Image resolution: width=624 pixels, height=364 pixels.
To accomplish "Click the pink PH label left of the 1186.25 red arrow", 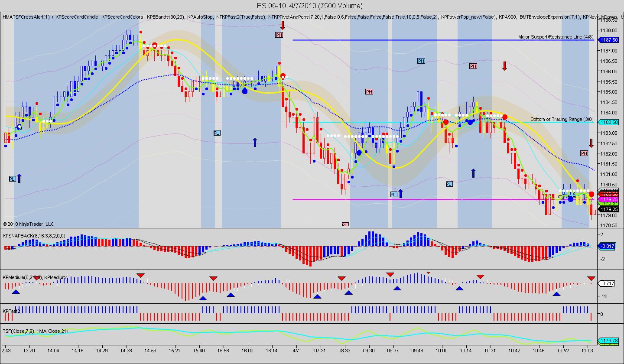I will point(473,66).
